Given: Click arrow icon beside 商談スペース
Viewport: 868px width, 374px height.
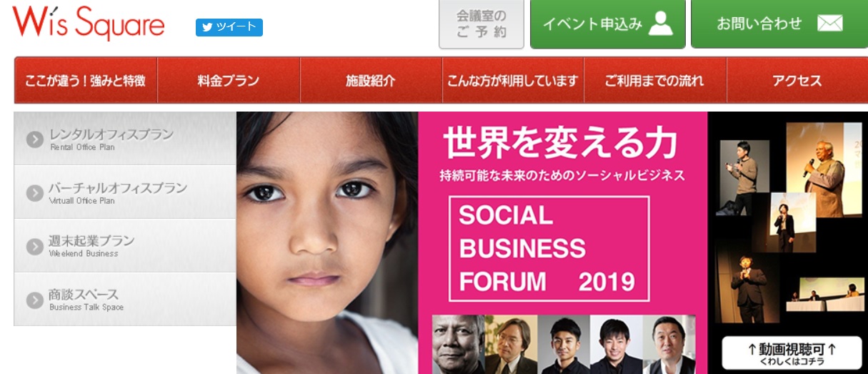Looking at the screenshot, I should click(35, 300).
